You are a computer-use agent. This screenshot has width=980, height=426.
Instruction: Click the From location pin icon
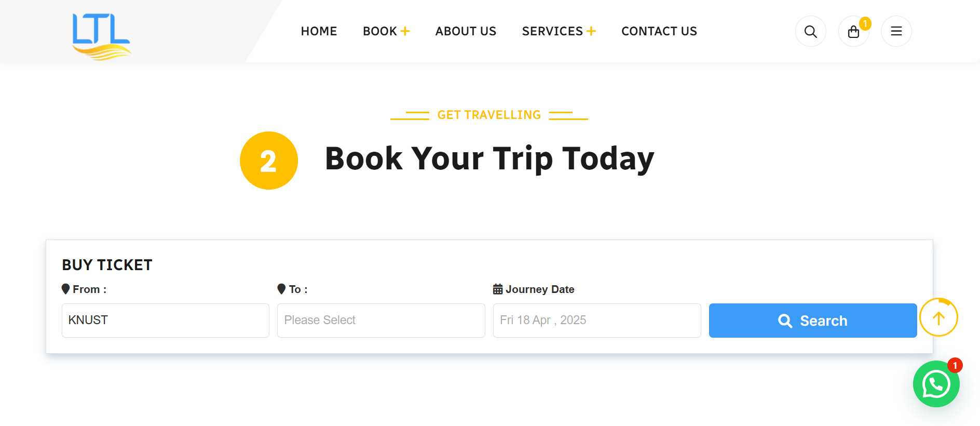pyautogui.click(x=66, y=289)
